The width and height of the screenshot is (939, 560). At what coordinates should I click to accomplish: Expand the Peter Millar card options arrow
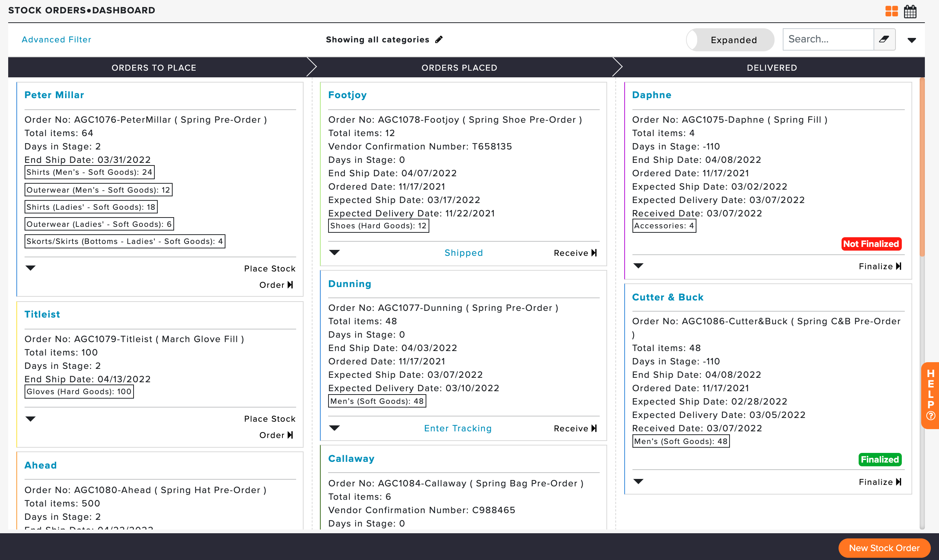31,268
